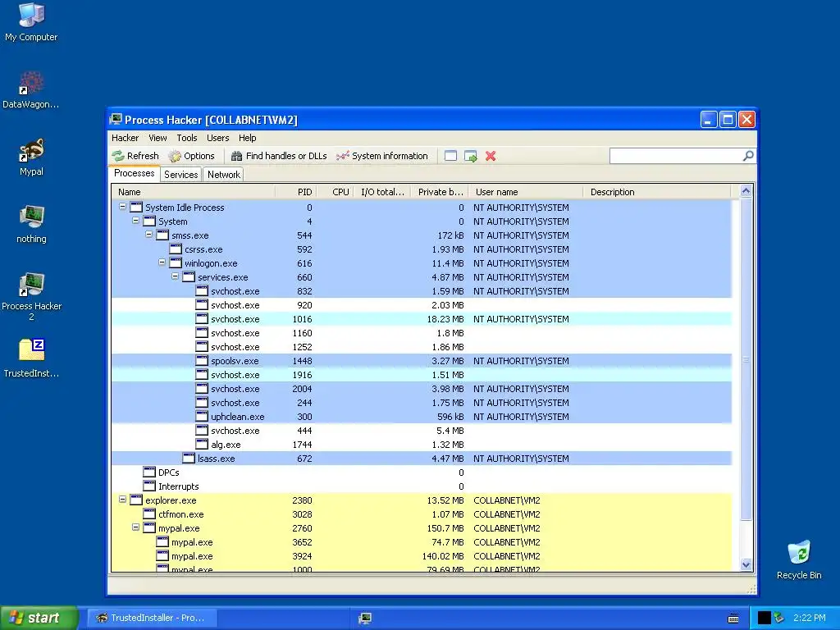Image resolution: width=840 pixels, height=630 pixels.
Task: Click the alg.exe process icon
Action: point(202,444)
